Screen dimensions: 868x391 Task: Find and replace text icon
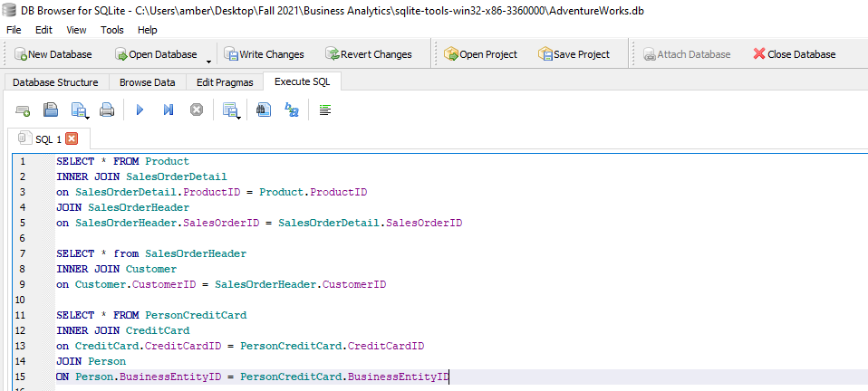tap(292, 110)
